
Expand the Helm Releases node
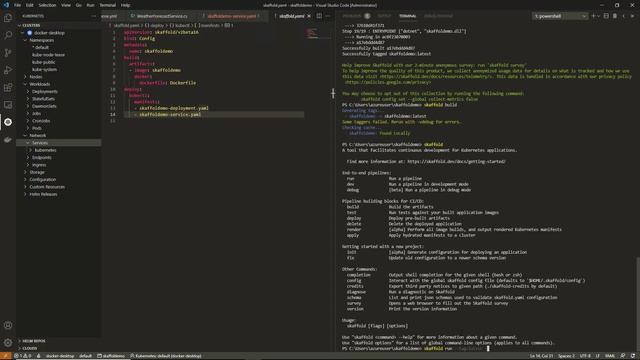point(25,194)
